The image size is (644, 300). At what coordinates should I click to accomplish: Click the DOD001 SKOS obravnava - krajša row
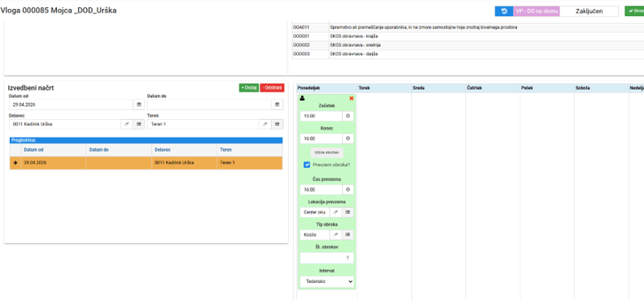[468, 36]
